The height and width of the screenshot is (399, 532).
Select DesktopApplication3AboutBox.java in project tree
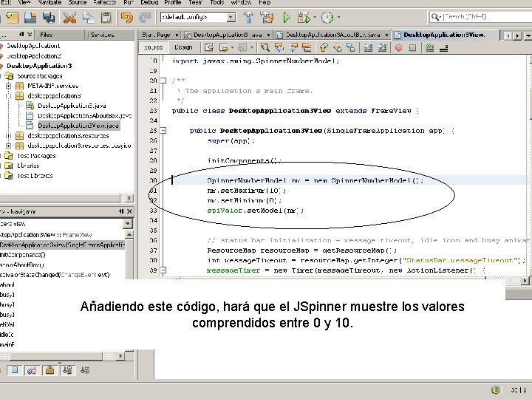(x=84, y=116)
